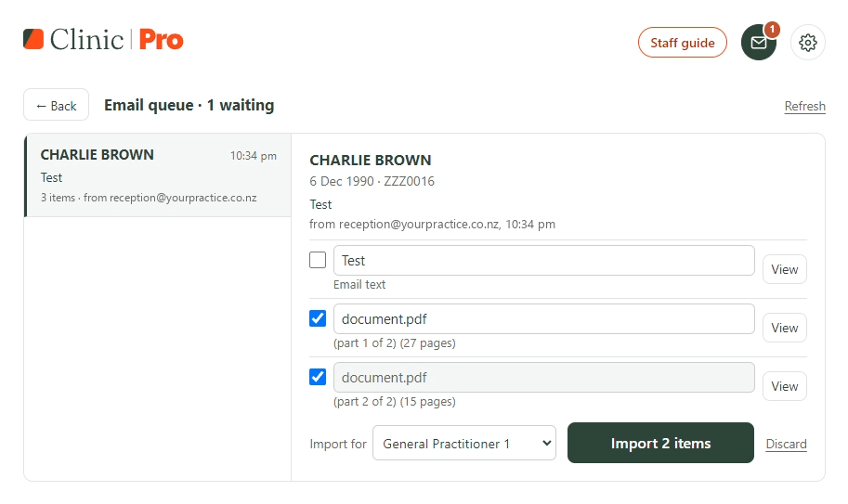The width and height of the screenshot is (848, 504).
Task: Edit the Test email text name field
Action: pyautogui.click(x=544, y=261)
